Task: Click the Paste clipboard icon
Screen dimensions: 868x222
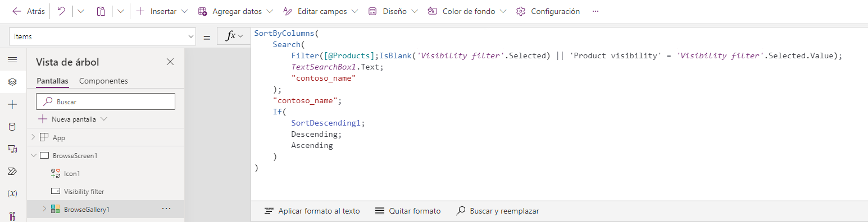Action: point(101,11)
